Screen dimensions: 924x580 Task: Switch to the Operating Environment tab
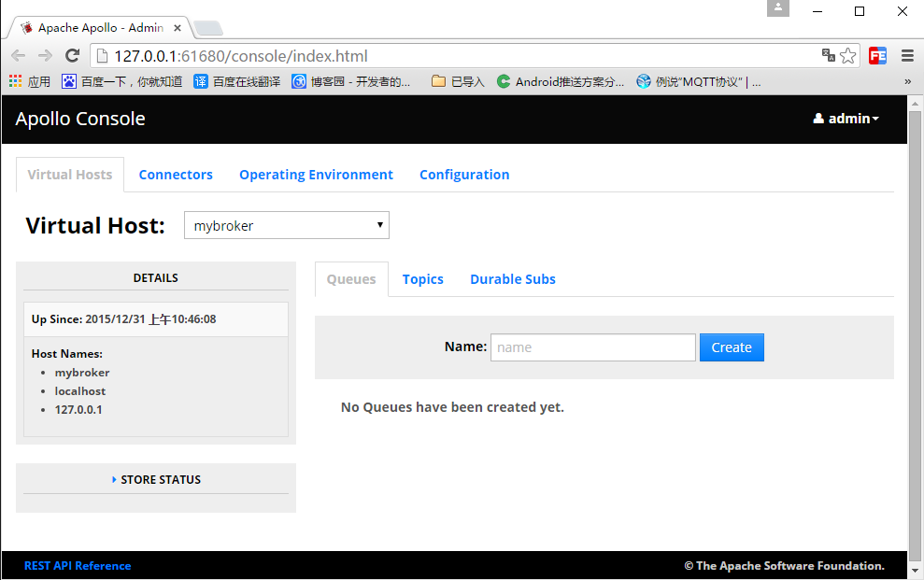[x=316, y=175]
